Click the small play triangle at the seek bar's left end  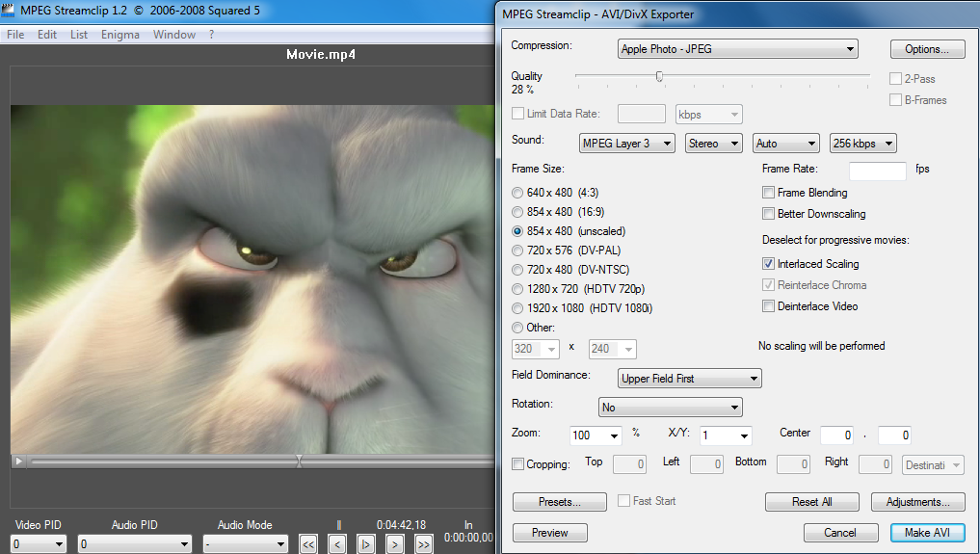pos(18,462)
